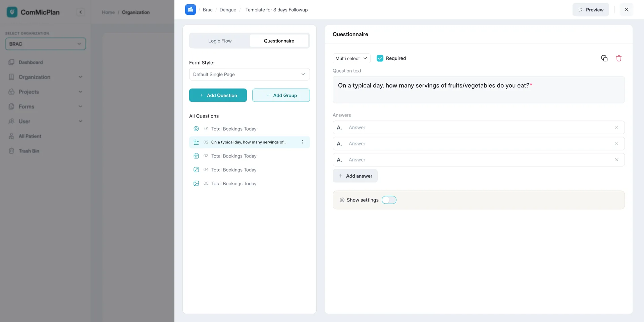Screen dimensions: 644x322
Task: Click the image icon of question 05
Action: click(196, 183)
